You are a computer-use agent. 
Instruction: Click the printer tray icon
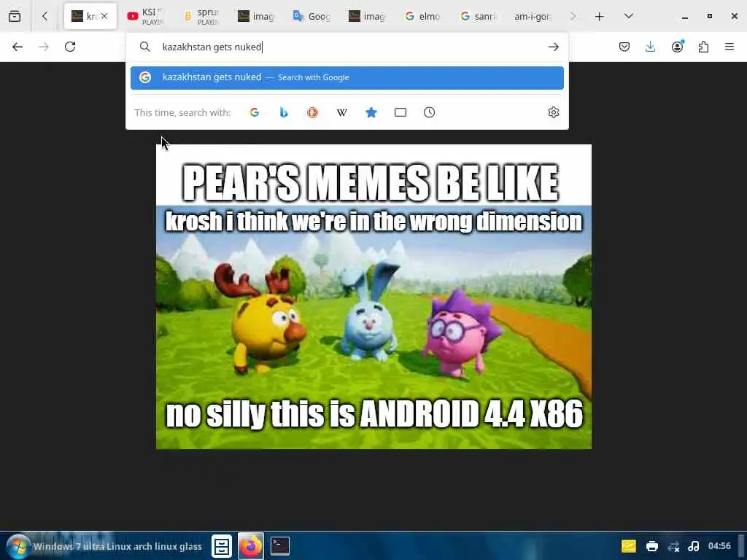pos(651,546)
